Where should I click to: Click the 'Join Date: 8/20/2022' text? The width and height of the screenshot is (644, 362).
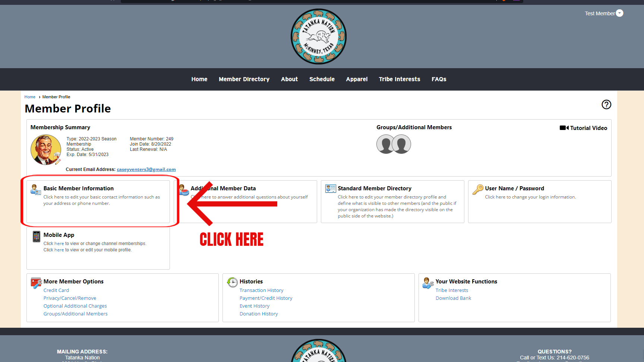151,144
